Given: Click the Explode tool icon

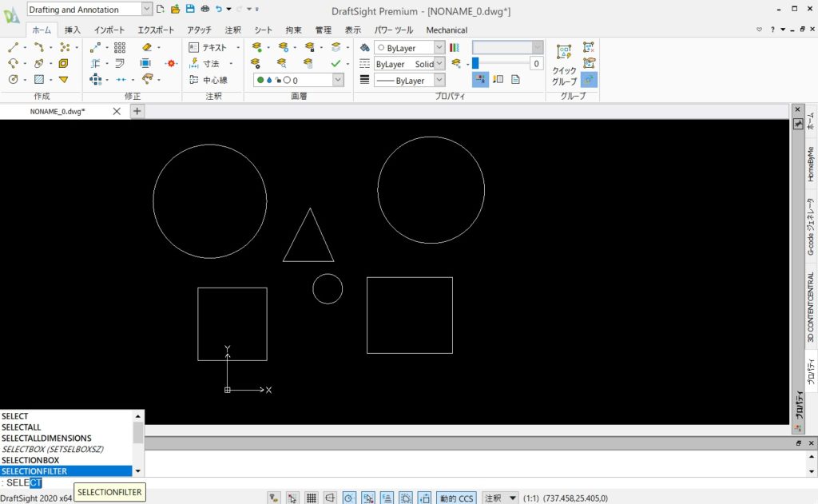Looking at the screenshot, I should point(171,63).
